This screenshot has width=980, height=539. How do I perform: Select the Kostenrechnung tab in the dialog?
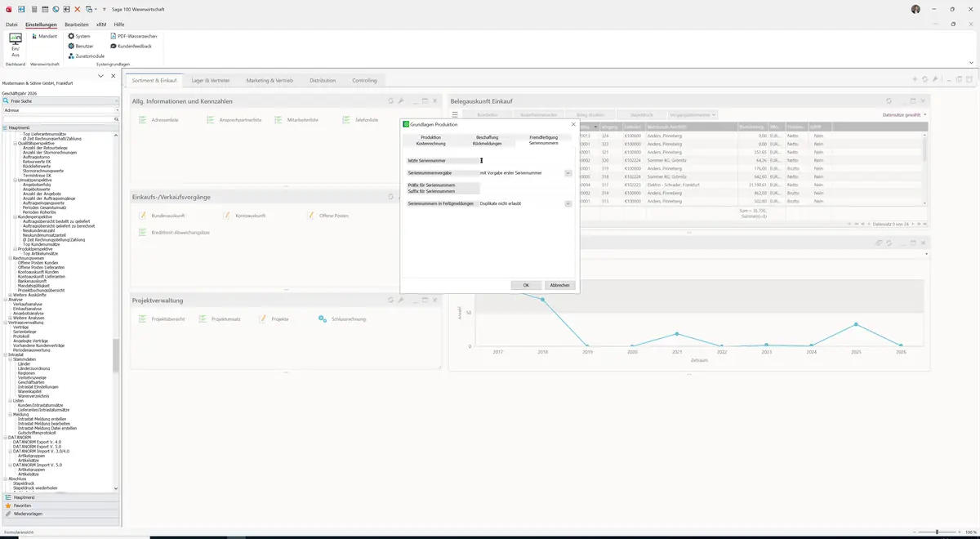coord(431,143)
